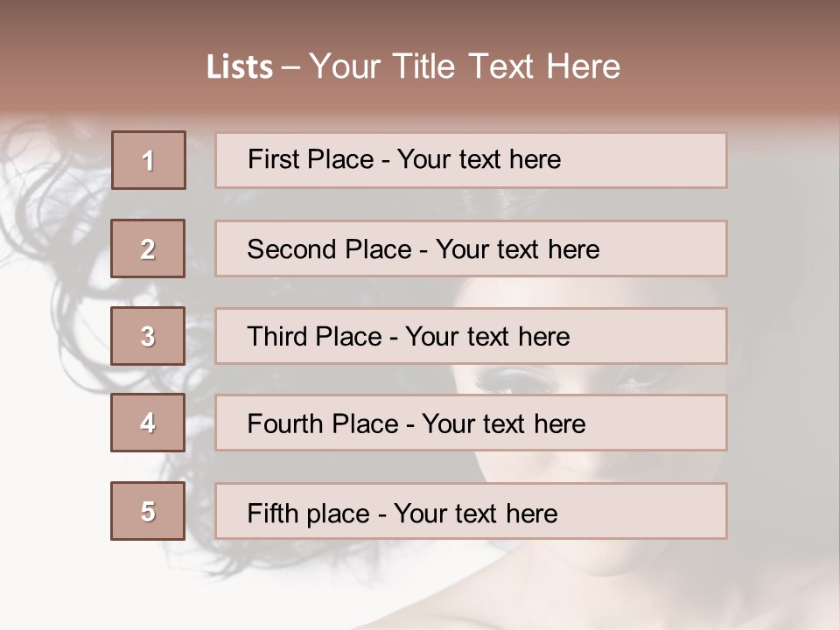
Task: Click the woman's eye in background photo
Action: pos(516,381)
